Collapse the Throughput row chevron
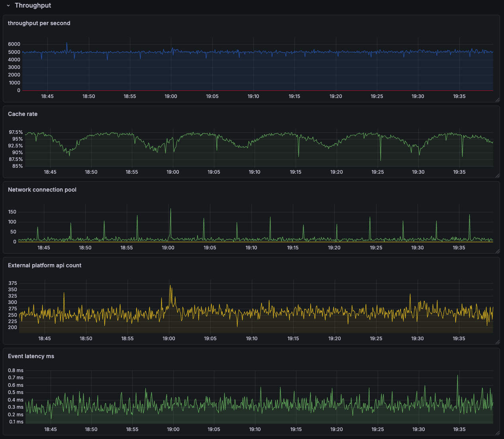Screen dimensions: 504x439 [x=8, y=6]
